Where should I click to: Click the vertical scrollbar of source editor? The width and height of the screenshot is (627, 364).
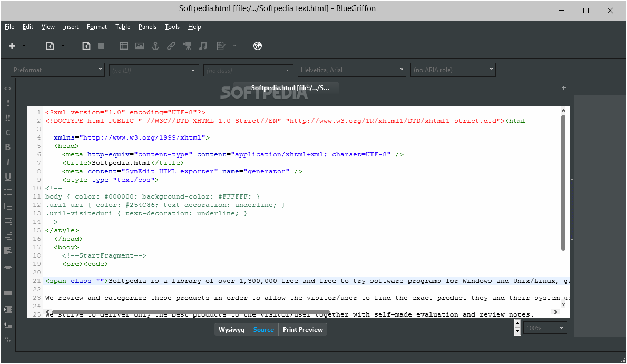click(563, 183)
